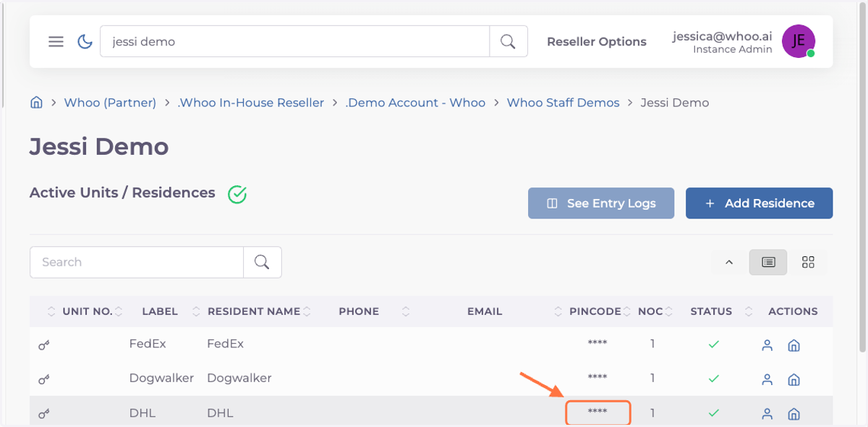Click the top search field containing jessi demo

click(x=294, y=41)
